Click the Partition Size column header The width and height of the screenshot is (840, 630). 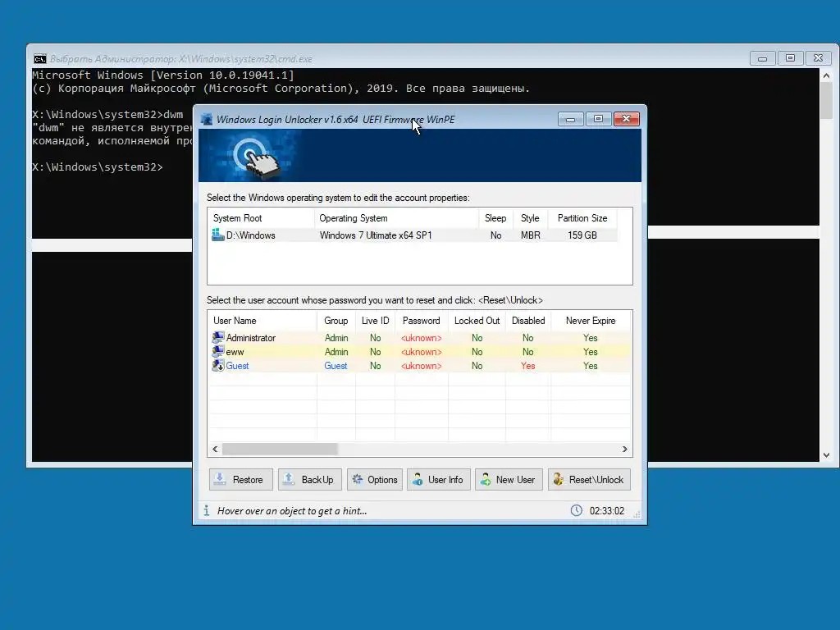pos(582,218)
